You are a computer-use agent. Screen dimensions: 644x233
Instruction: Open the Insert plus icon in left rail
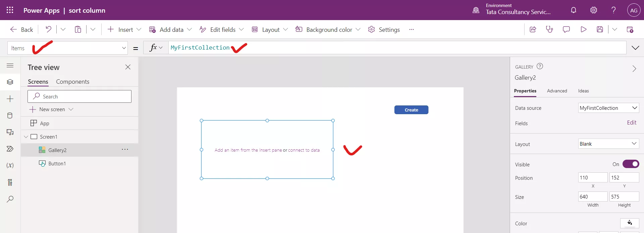pos(10,99)
